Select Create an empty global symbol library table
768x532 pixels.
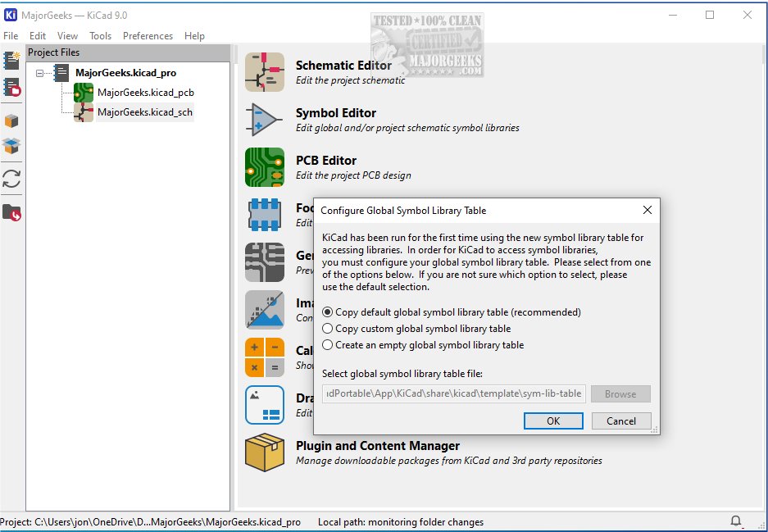(x=423, y=345)
